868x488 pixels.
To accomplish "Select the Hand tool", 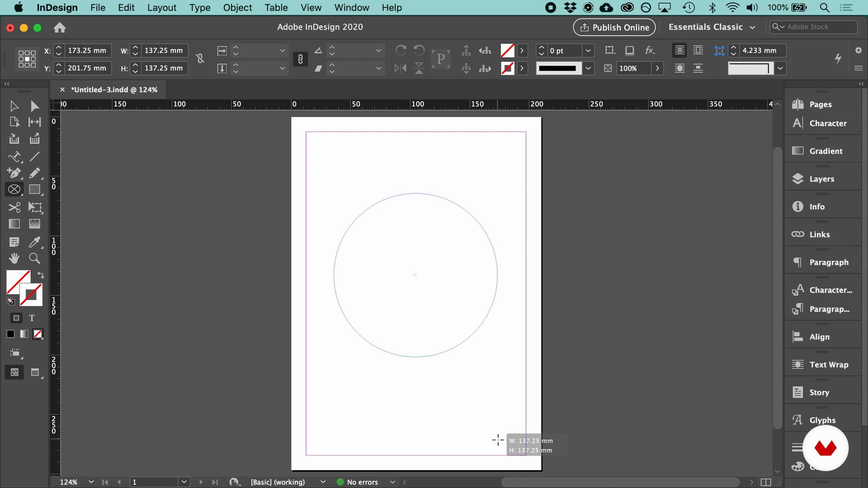I will coord(14,258).
